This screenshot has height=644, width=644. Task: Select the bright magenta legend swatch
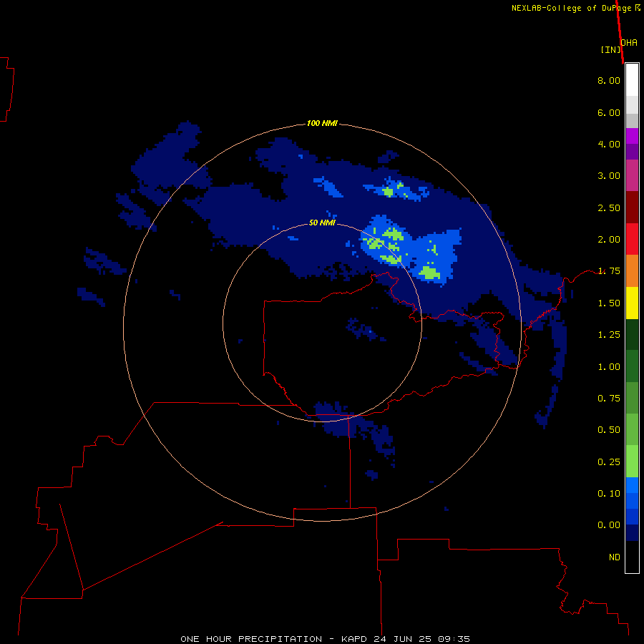[x=632, y=137]
